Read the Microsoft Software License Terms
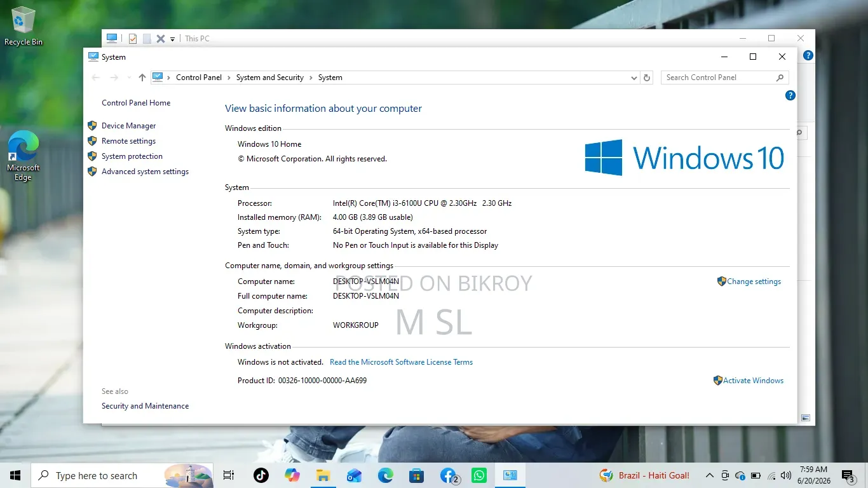 click(401, 362)
